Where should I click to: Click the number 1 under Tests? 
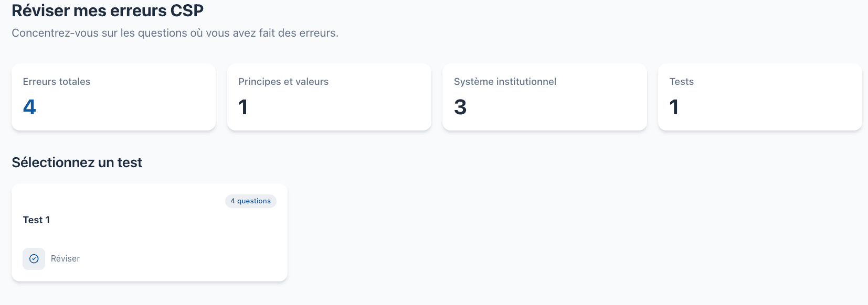[674, 107]
